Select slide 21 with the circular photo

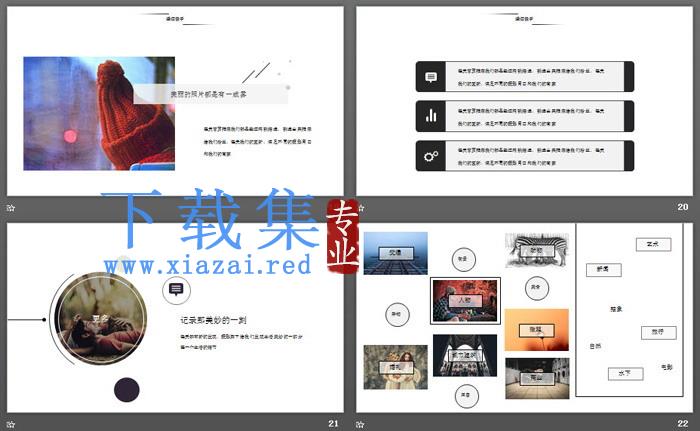coord(175,318)
